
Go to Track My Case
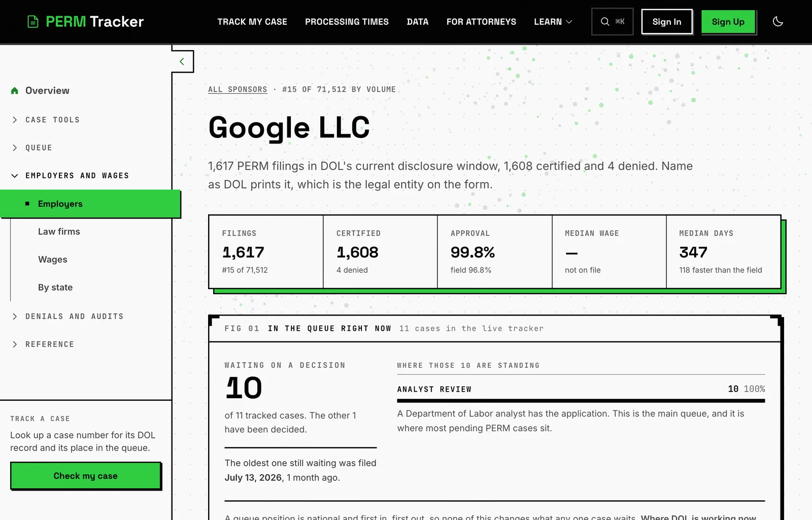252,22
